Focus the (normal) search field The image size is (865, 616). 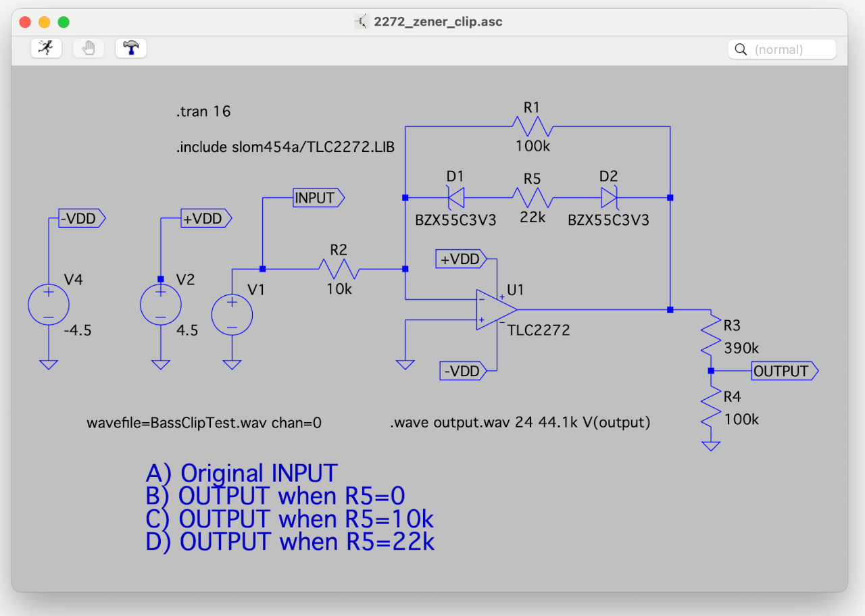(x=782, y=49)
